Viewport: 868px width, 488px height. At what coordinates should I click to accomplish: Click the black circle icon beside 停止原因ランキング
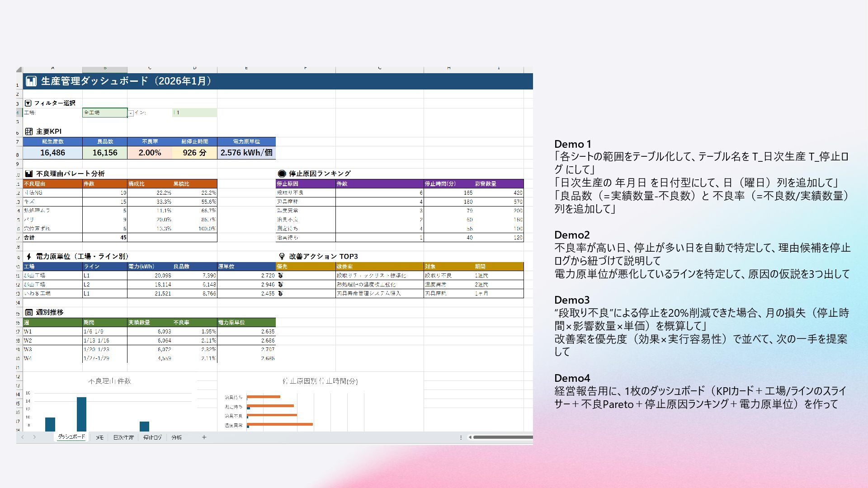click(282, 174)
